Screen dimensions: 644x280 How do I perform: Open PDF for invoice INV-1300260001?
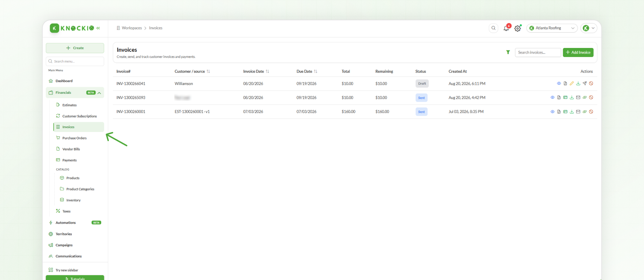coord(559,112)
